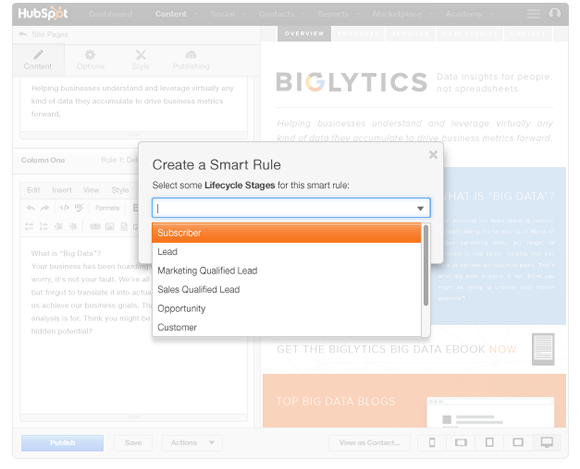580x469 pixels.
Task: Switch to the Options tab
Action: [90, 60]
